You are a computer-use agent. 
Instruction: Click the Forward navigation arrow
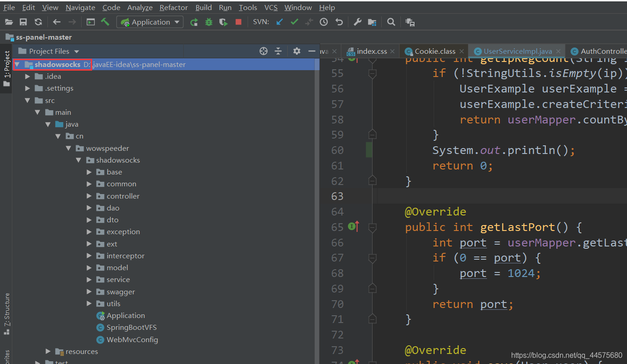[x=72, y=22]
